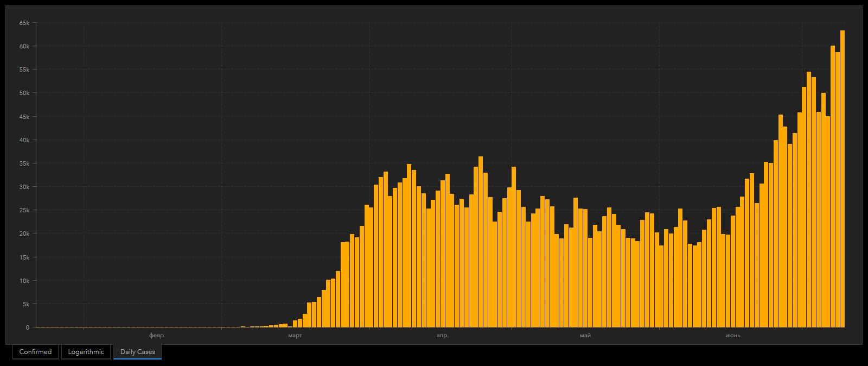Image resolution: width=868 pixels, height=366 pixels.
Task: Select the 35k y-axis tick label
Action: [24, 163]
